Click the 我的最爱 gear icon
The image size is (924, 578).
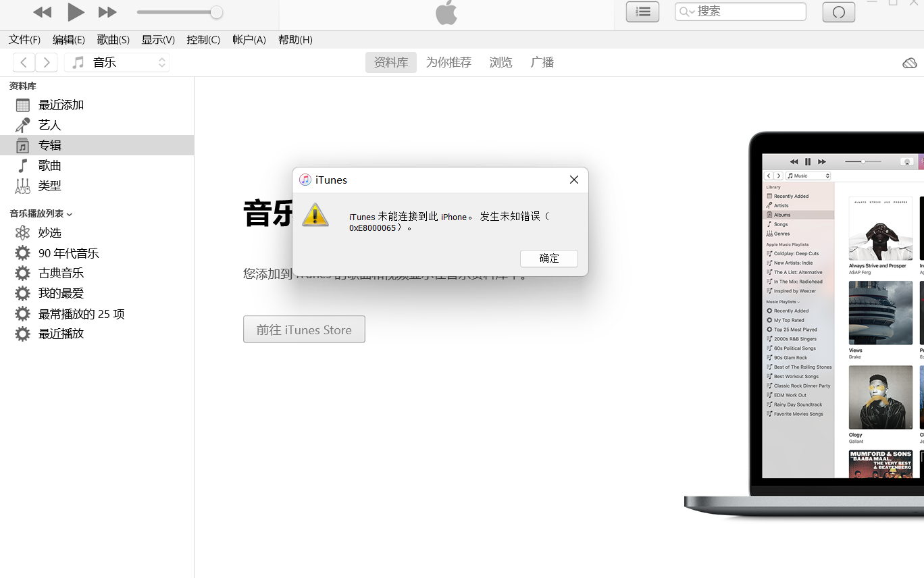point(23,294)
